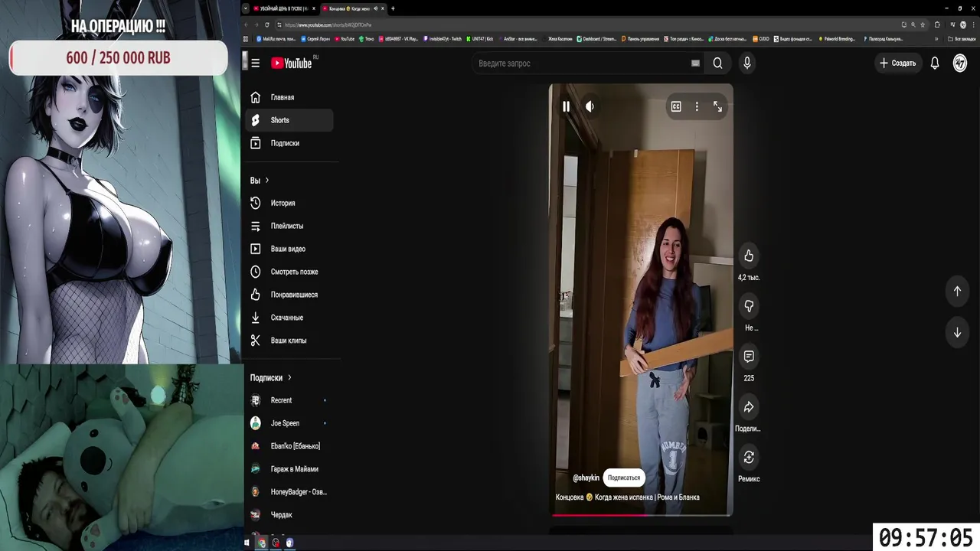Image resolution: width=980 pixels, height=551 pixels.
Task: Bookmark this page with star icon
Action: point(923,24)
